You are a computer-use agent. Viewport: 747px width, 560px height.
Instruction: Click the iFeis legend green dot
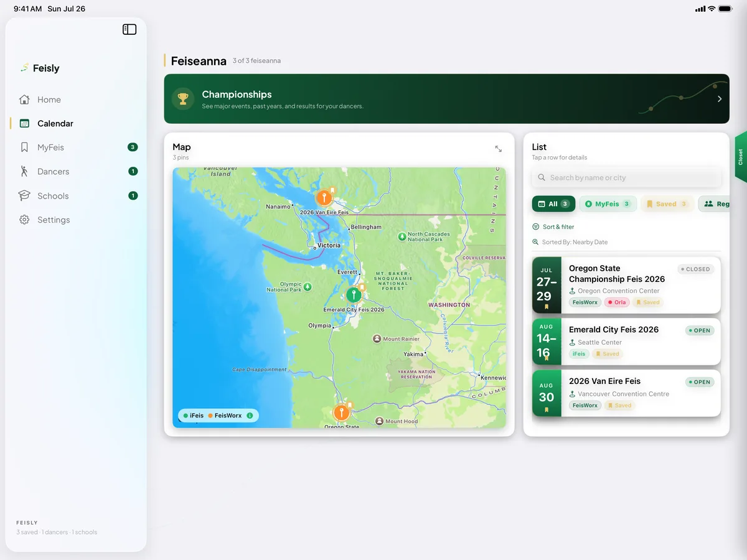[x=186, y=416]
